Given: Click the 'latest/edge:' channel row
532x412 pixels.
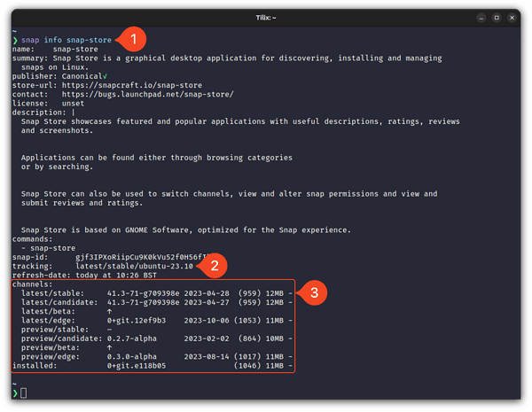Looking at the screenshot, I should (x=157, y=321).
